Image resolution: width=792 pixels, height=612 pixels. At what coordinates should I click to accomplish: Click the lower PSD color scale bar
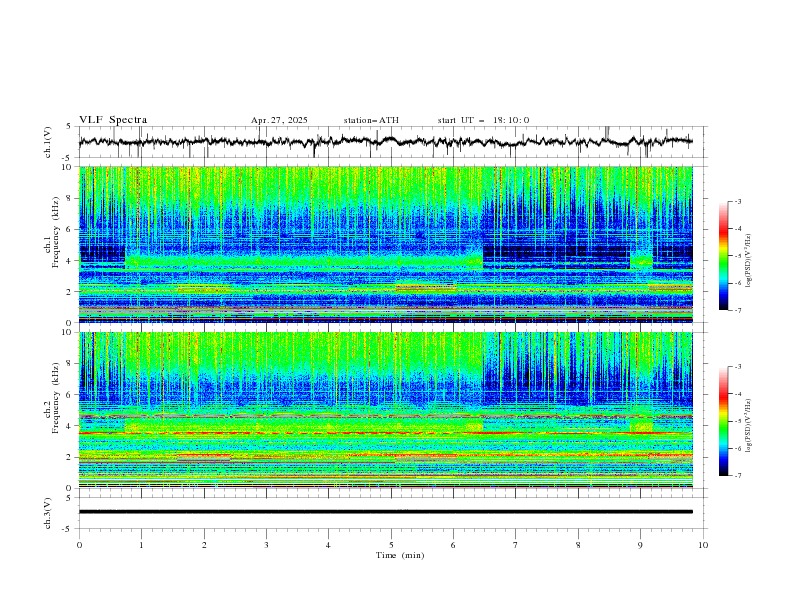tap(723, 421)
